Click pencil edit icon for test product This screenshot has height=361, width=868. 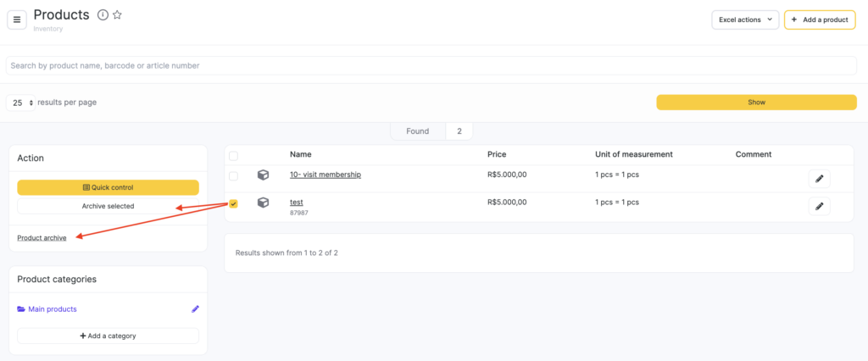819,206
